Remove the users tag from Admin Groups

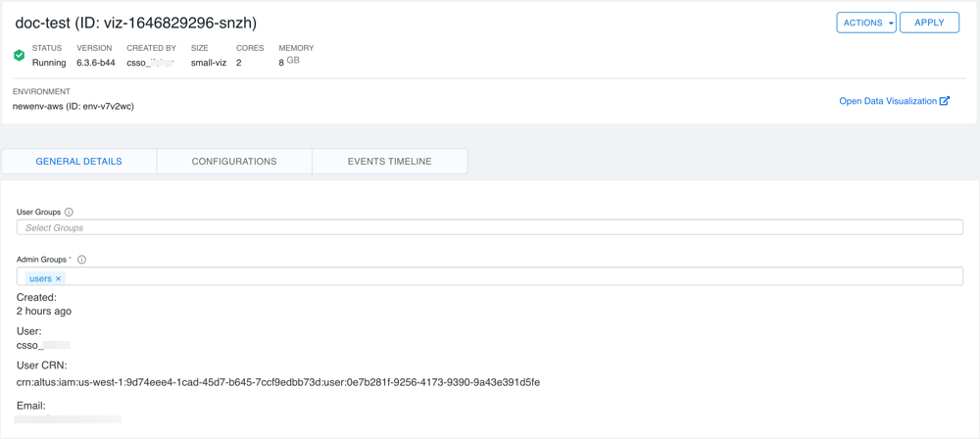(x=59, y=279)
